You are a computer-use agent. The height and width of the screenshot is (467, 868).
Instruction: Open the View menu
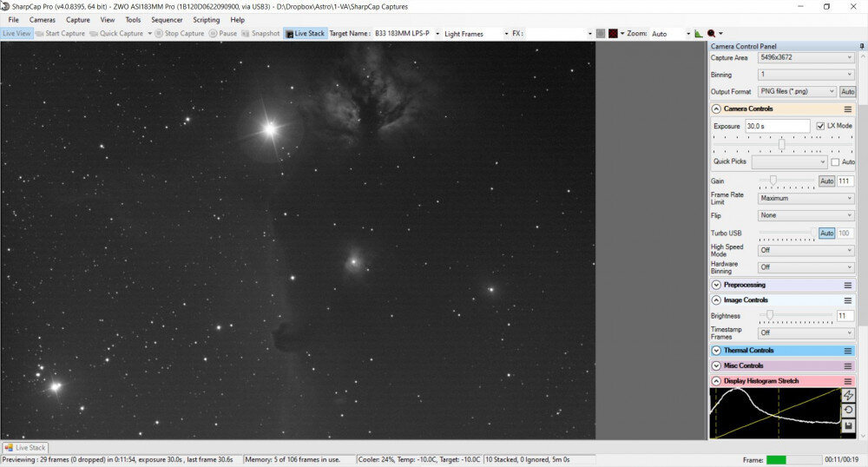pyautogui.click(x=108, y=20)
